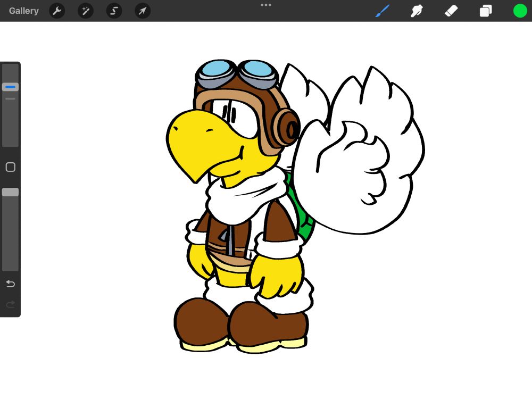Open the Adjustments magic wand menu
The image size is (532, 399).
pyautogui.click(x=86, y=11)
